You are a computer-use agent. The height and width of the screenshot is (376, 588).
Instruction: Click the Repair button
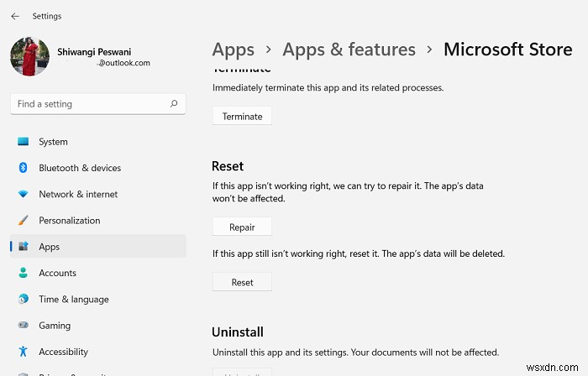coord(242,227)
